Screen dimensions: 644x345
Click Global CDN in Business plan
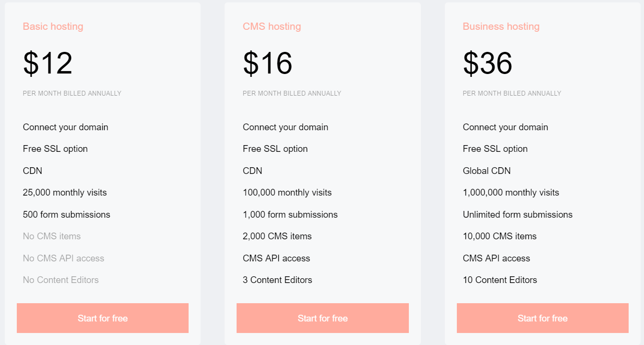coord(486,171)
